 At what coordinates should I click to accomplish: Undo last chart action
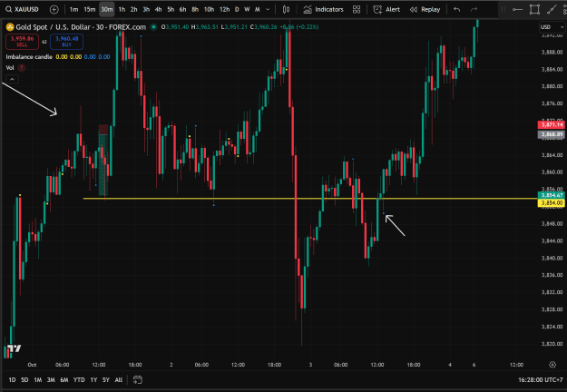[x=457, y=9]
